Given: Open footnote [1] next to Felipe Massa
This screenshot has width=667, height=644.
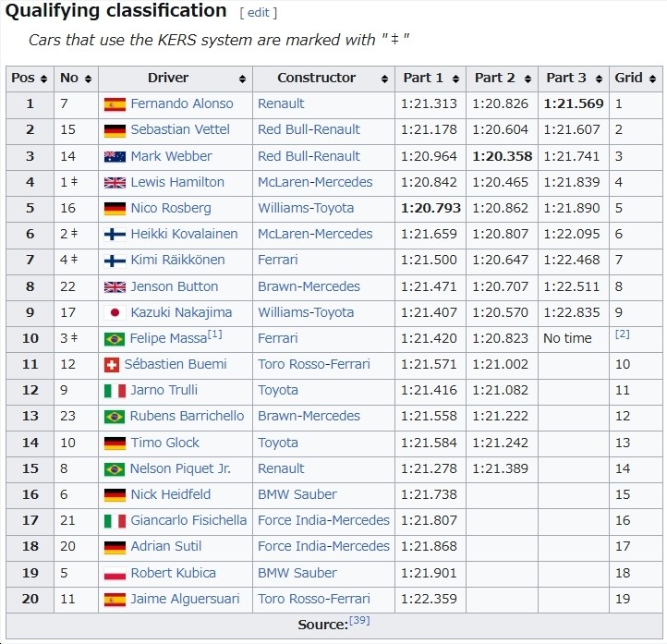Looking at the screenshot, I should pos(215,334).
